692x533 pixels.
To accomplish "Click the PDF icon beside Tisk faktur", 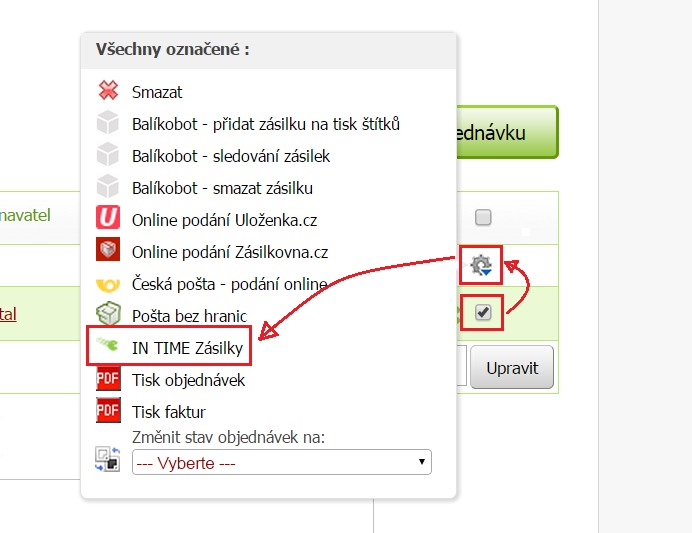I will (108, 410).
